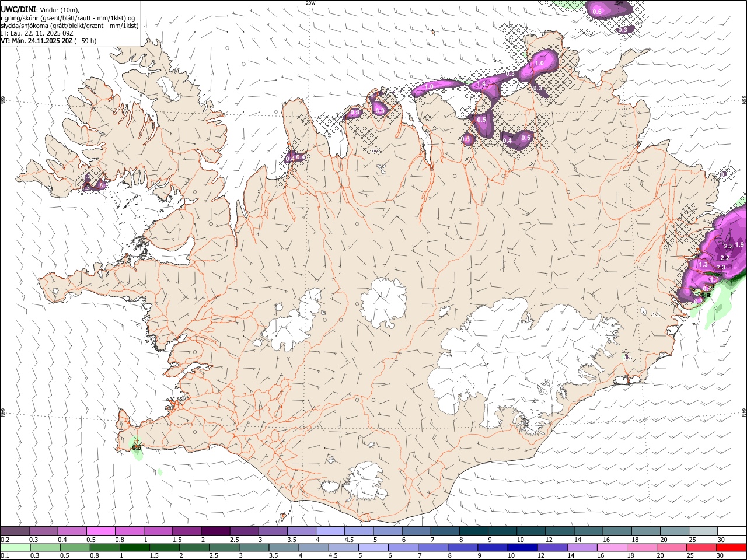Click the '1.9' precipitation value on the map
Viewport: 747px width, 560px height.
click(x=740, y=245)
